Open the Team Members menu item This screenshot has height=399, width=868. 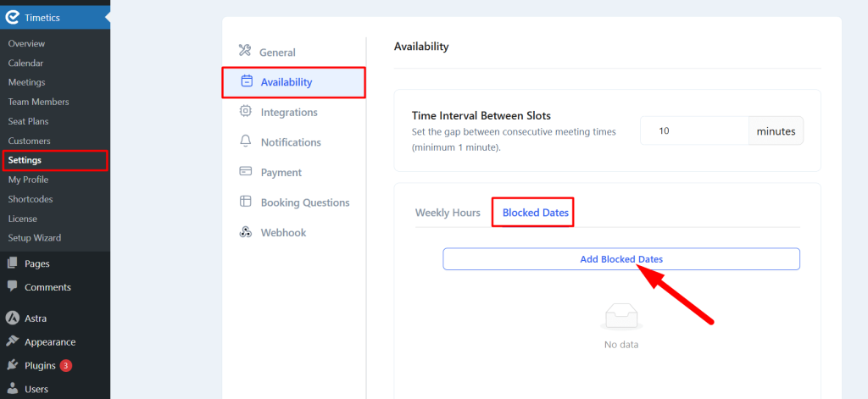[39, 102]
